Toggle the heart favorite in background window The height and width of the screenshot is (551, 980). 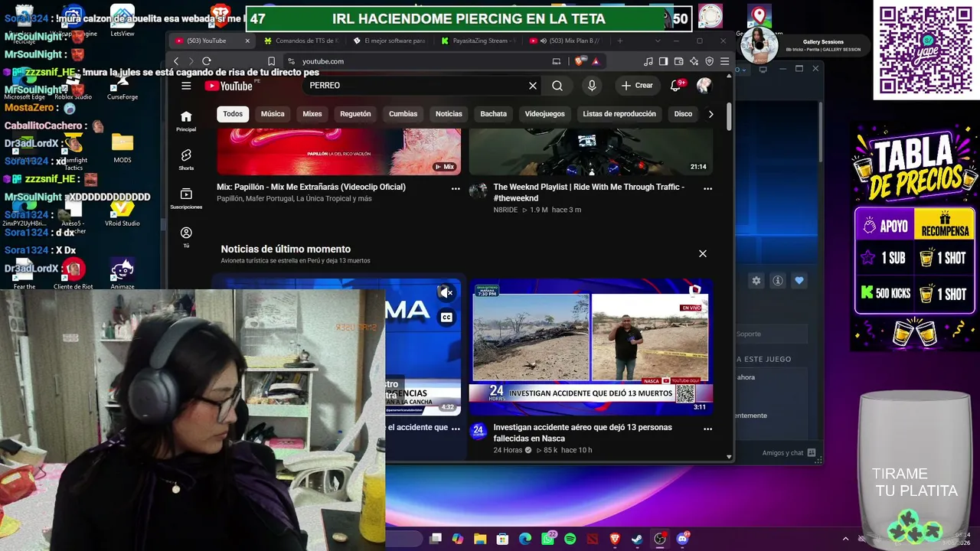click(x=799, y=281)
